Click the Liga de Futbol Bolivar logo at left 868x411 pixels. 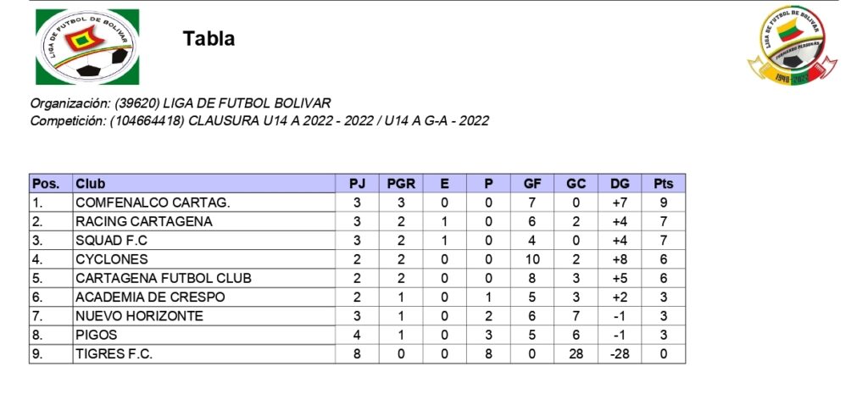tap(87, 47)
